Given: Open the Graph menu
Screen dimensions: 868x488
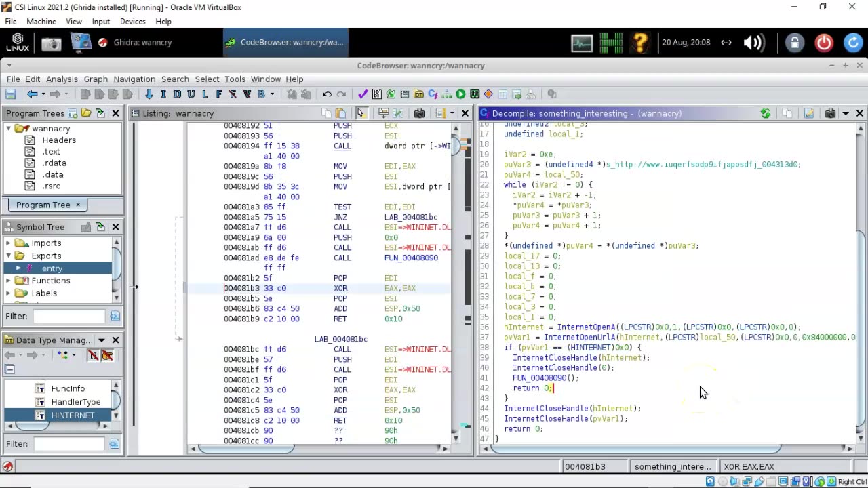Looking at the screenshot, I should (x=96, y=79).
